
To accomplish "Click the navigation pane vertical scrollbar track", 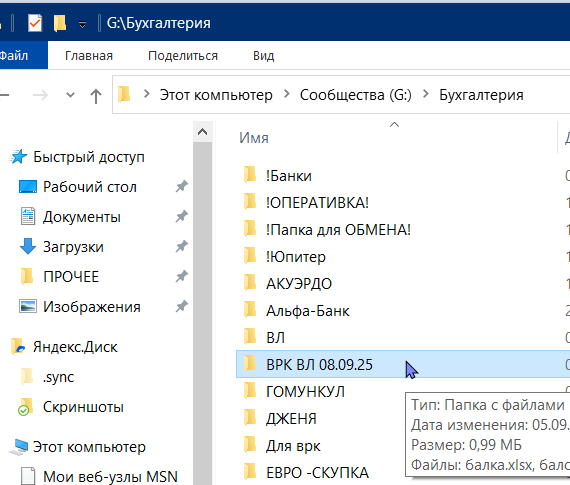I will [x=202, y=313].
